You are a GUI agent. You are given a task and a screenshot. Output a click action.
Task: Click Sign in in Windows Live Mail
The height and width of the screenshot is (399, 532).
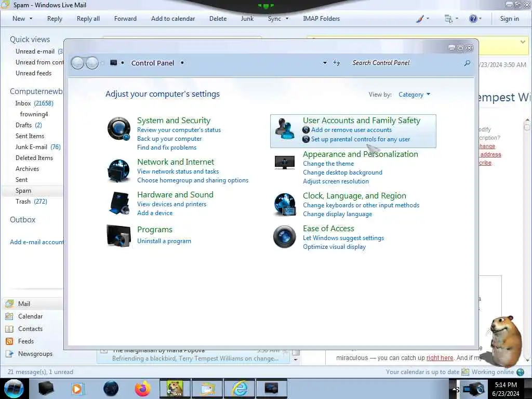[x=509, y=19]
